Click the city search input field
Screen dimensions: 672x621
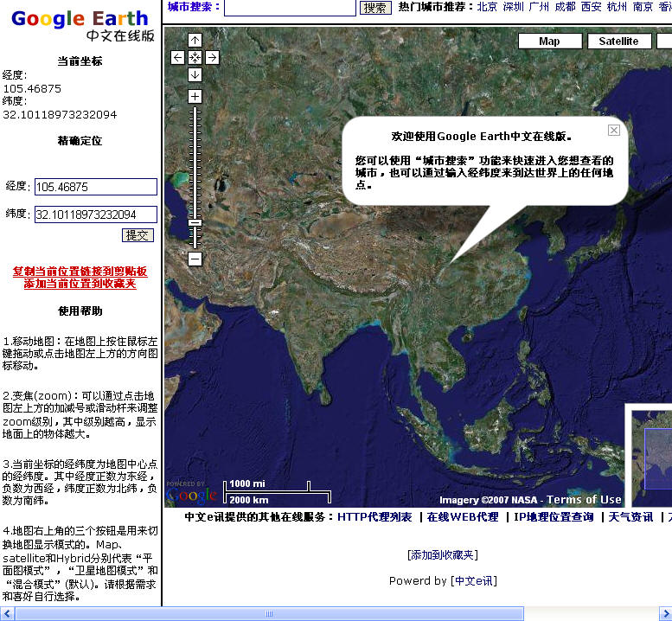pos(290,7)
